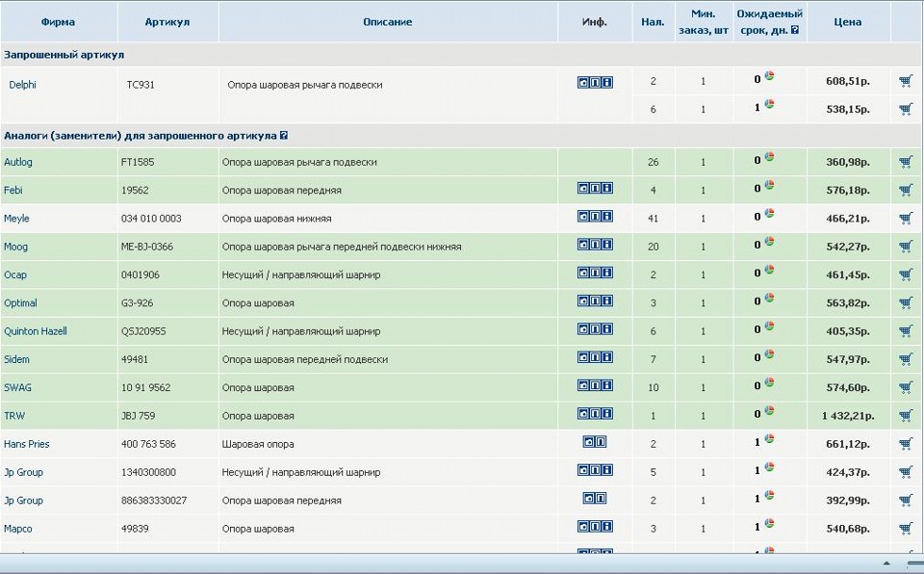Open info icons for Delphi TC931
The height and width of the screenshot is (574, 924).
tap(595, 83)
